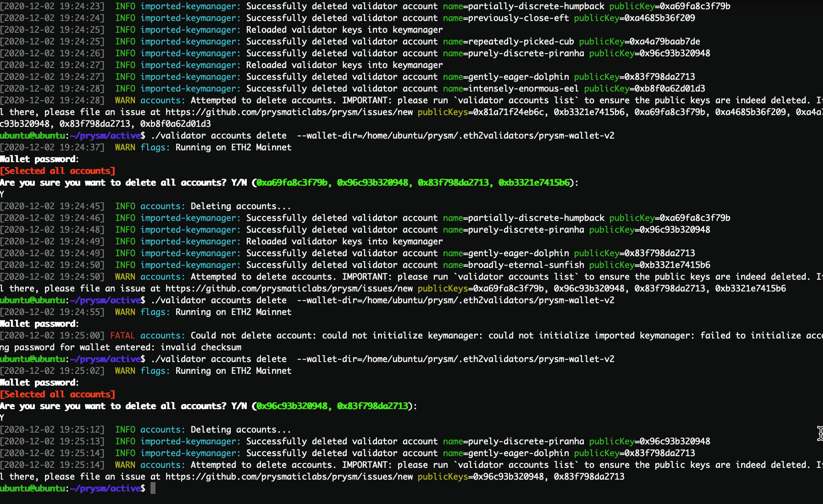Click the timestamp [2020-12-02 19:25:13]
823x504 pixels.
click(x=53, y=441)
